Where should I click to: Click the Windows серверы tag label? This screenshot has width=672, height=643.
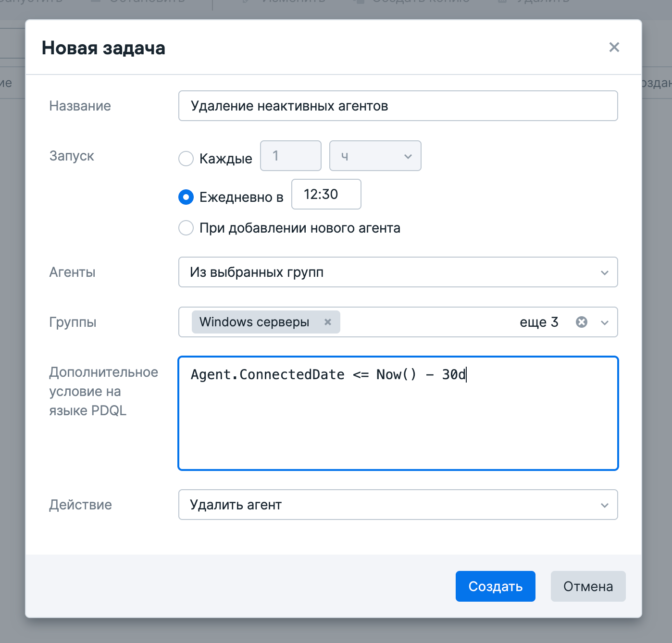[x=254, y=322]
